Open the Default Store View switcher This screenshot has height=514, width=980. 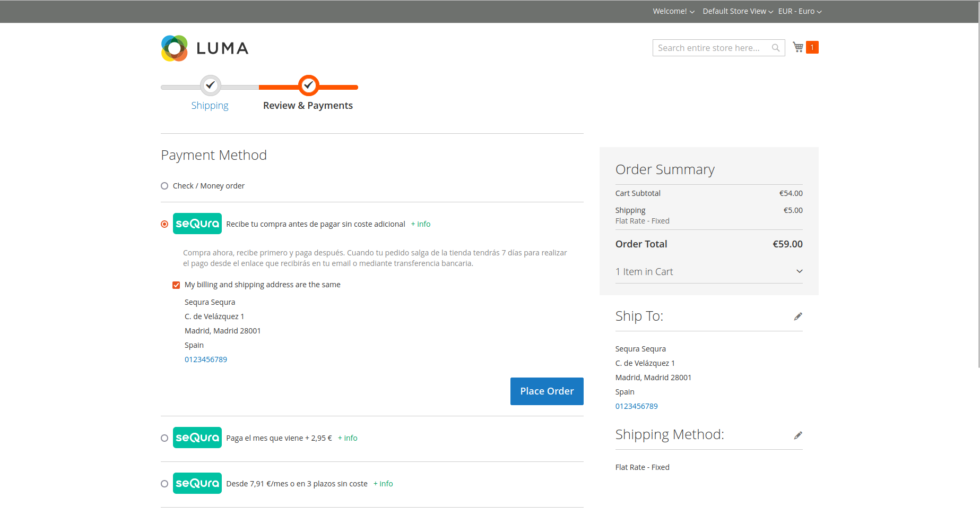pos(738,11)
